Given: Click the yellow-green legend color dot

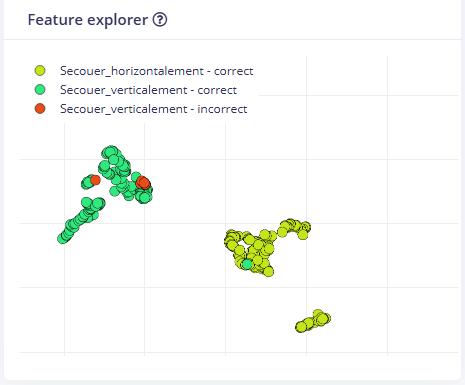Looking at the screenshot, I should pyautogui.click(x=40, y=71).
